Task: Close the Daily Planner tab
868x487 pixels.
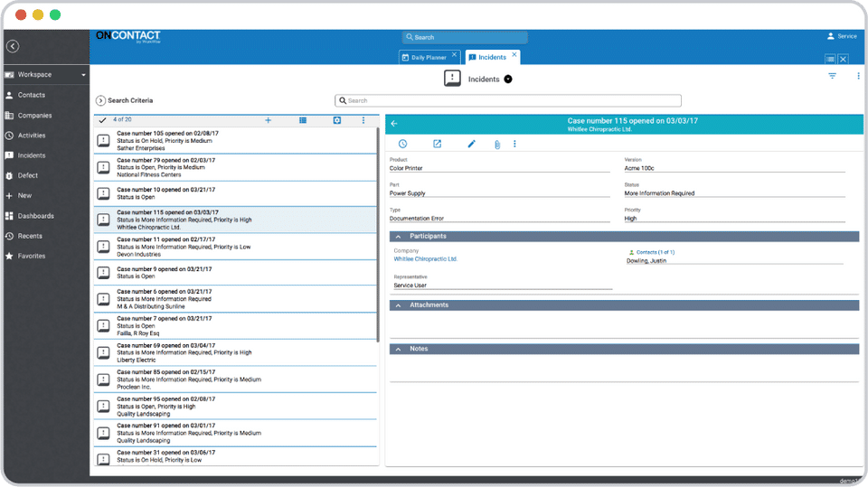Action: coord(454,54)
